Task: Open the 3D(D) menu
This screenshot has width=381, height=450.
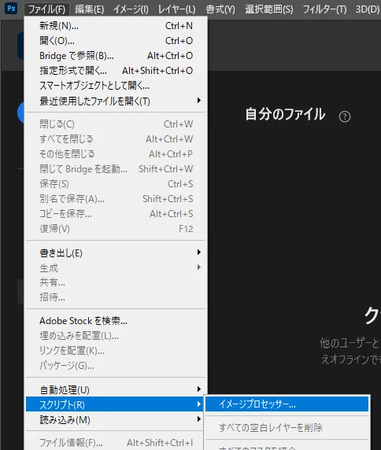Action: (x=367, y=9)
